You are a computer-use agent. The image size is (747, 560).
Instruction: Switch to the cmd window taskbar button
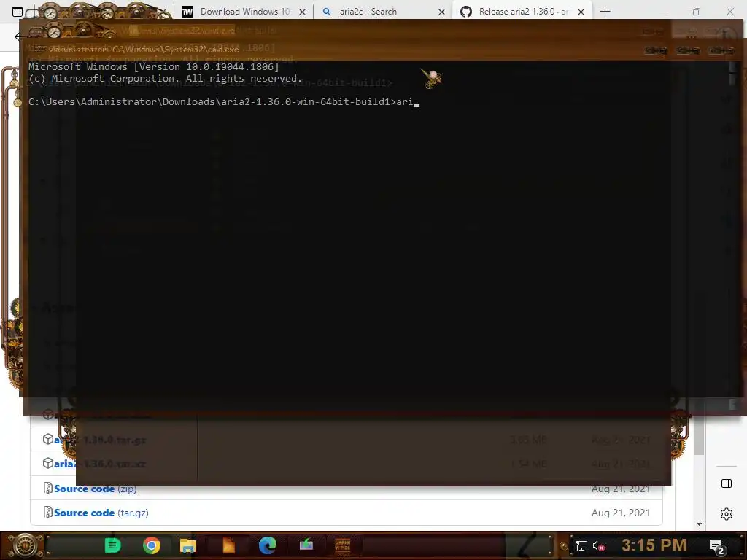(343, 545)
